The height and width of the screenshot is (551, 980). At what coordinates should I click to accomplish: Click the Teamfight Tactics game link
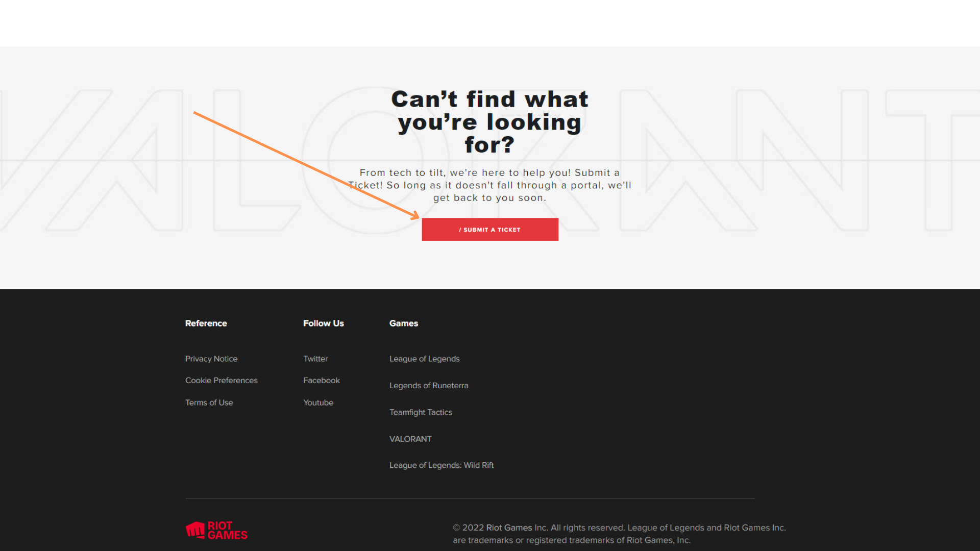[x=421, y=412]
